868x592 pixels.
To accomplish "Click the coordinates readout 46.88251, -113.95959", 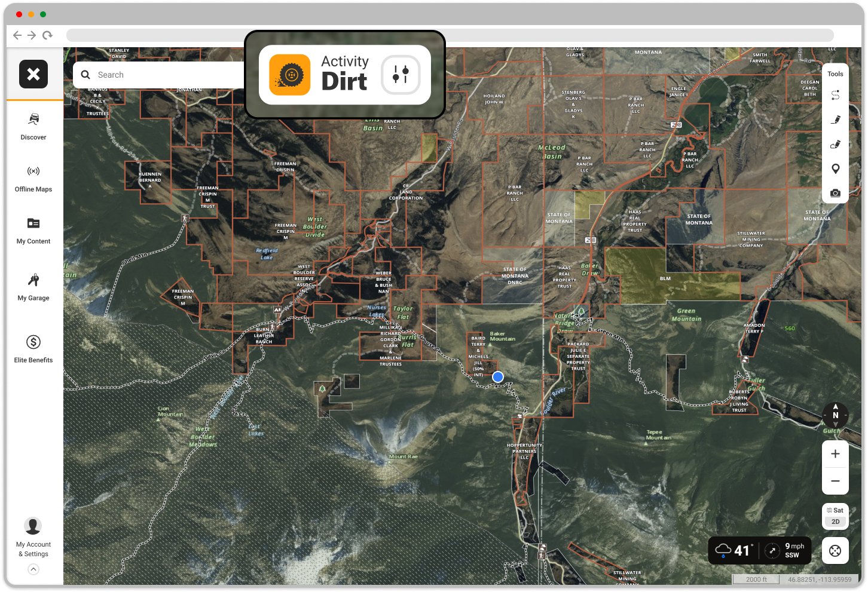I will click(820, 579).
